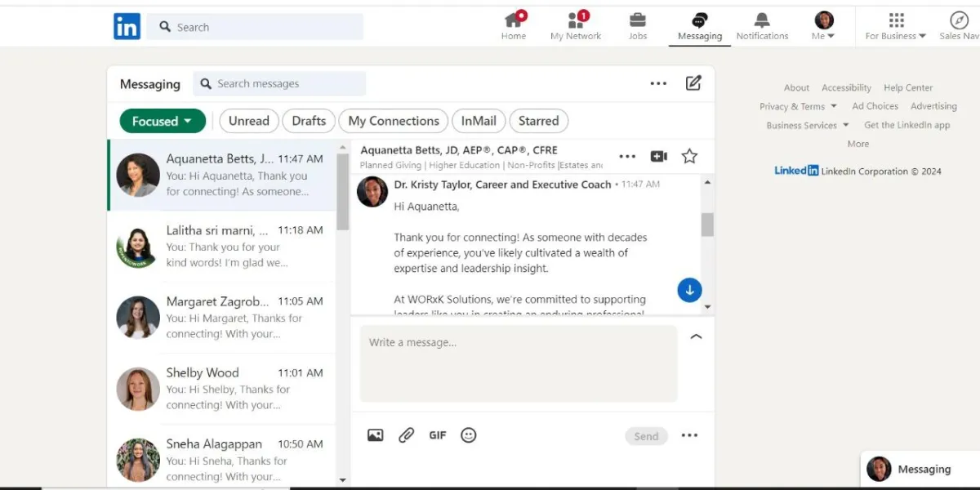The width and height of the screenshot is (980, 490).
Task: Attach a file with paperclip
Action: 407,435
